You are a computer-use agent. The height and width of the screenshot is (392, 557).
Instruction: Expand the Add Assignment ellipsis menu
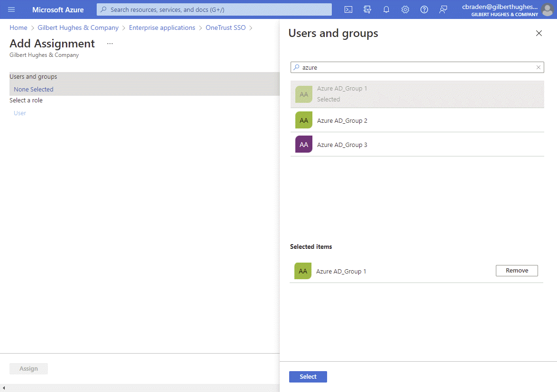[x=110, y=43]
